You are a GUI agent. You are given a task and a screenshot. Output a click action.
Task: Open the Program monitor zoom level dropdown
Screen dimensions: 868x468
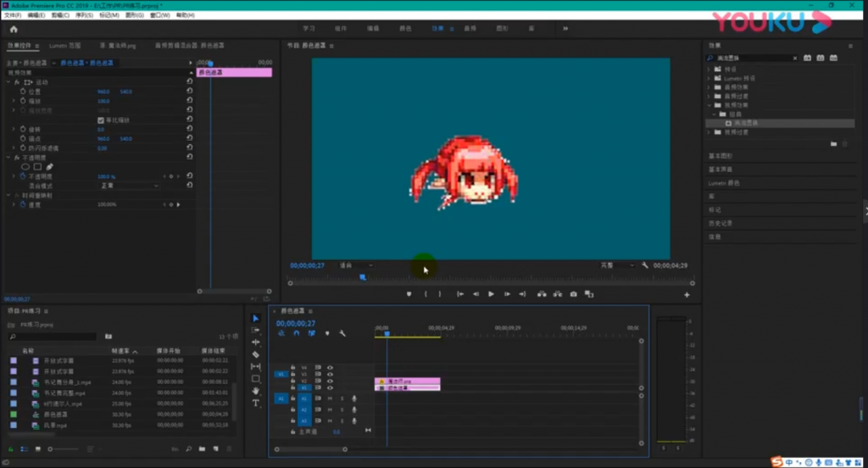355,266
